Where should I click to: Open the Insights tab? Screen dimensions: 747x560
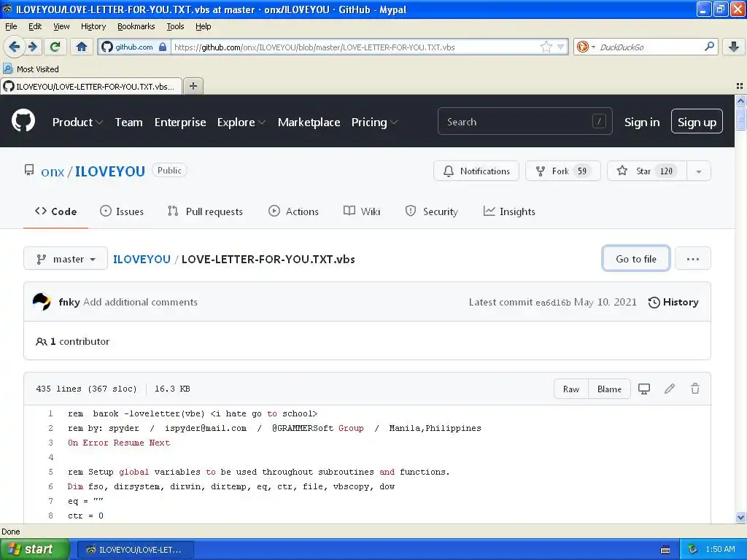(508, 211)
